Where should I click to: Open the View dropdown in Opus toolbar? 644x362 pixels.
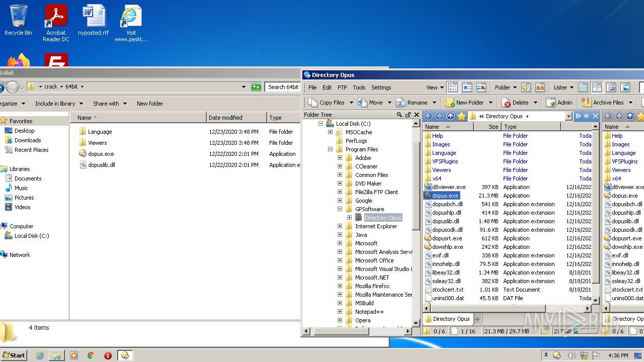[x=435, y=87]
